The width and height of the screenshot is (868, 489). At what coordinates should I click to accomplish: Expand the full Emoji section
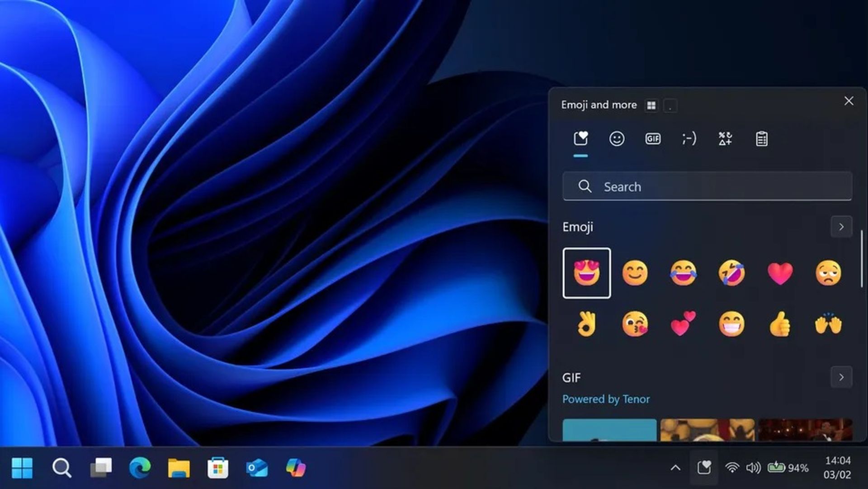click(841, 227)
